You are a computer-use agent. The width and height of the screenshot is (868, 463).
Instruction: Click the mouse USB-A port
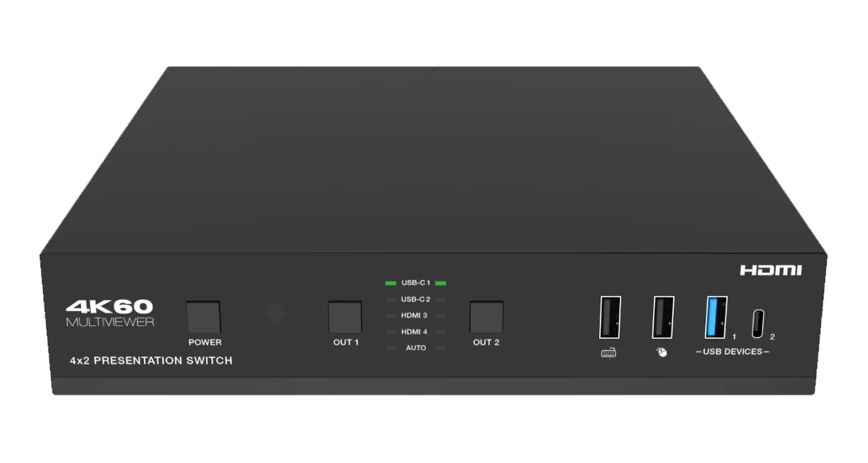click(664, 317)
